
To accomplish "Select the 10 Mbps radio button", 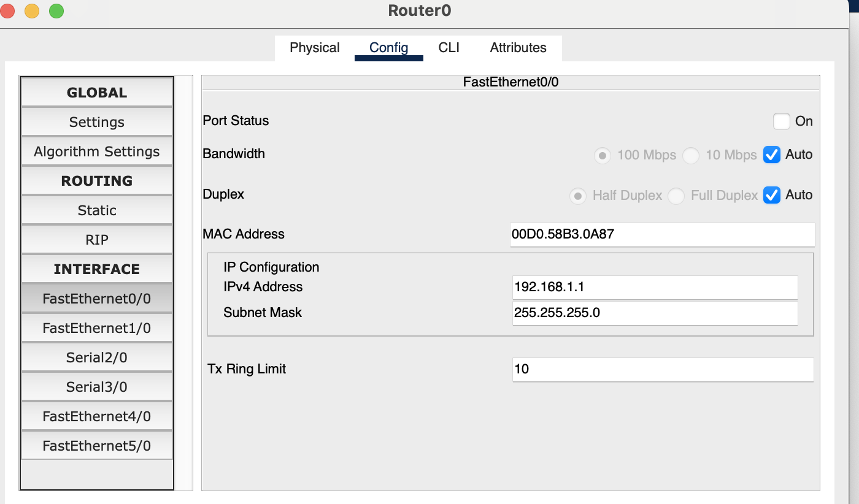I will (x=691, y=156).
